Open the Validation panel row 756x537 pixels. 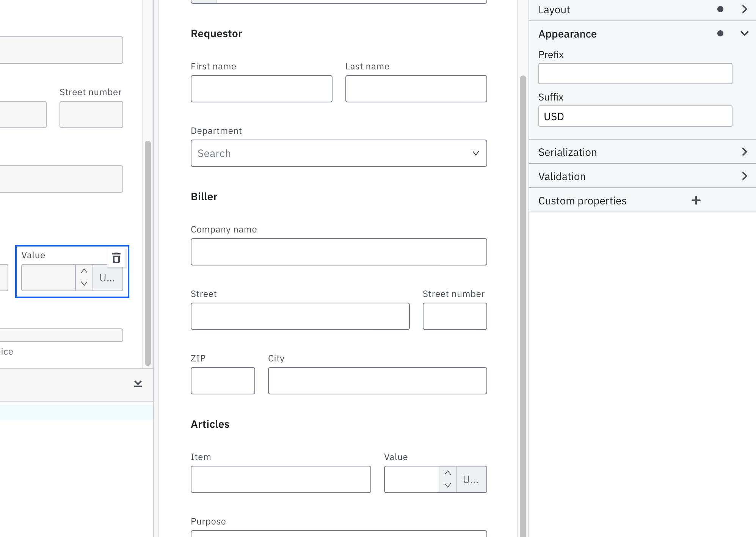[x=641, y=176]
